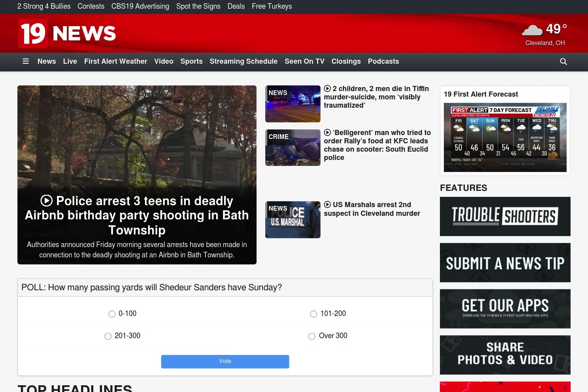Open the Troubleshooters feature banner
Viewport: 588px width, 392px height.
[505, 217]
